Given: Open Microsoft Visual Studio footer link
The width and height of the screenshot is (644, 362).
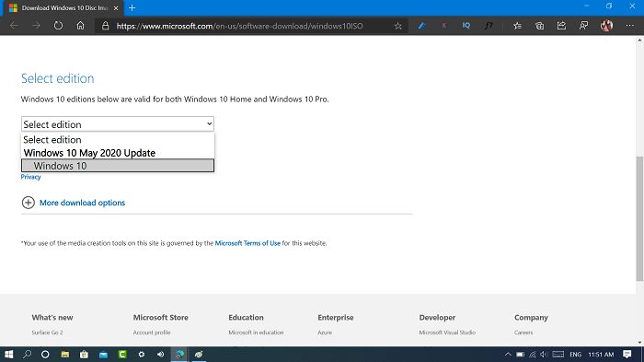Looking at the screenshot, I should [x=447, y=333].
